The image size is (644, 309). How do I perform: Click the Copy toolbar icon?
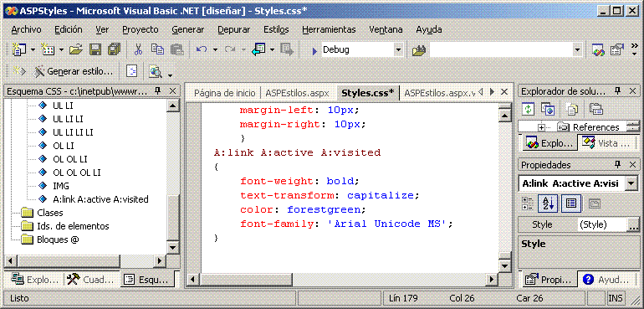[x=157, y=49]
